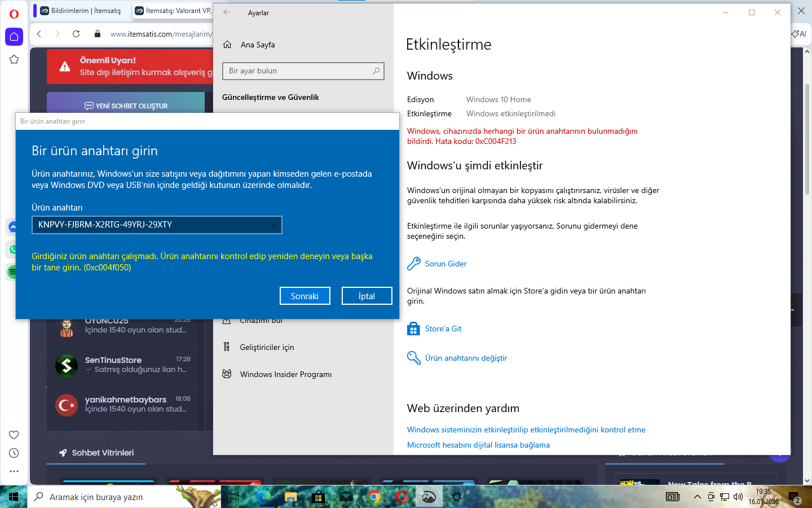Click the Windows taskbar search box
This screenshot has height=508, width=812.
[124, 497]
